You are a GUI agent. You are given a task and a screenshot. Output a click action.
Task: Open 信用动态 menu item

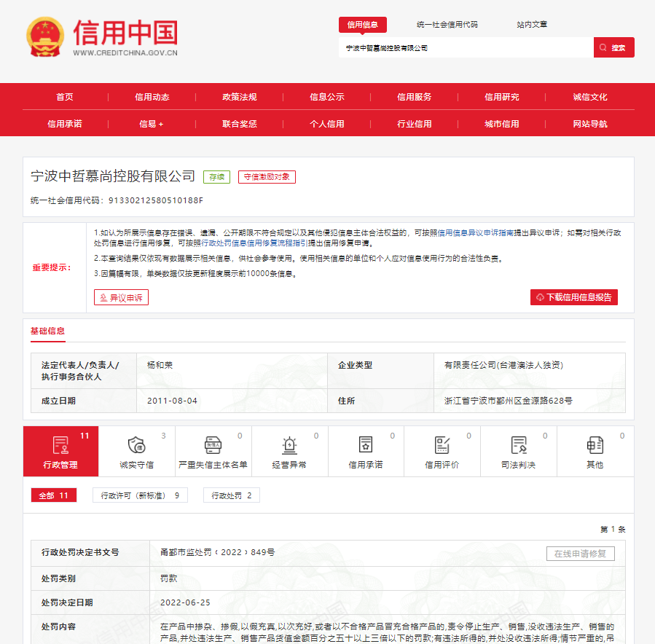pos(152,97)
